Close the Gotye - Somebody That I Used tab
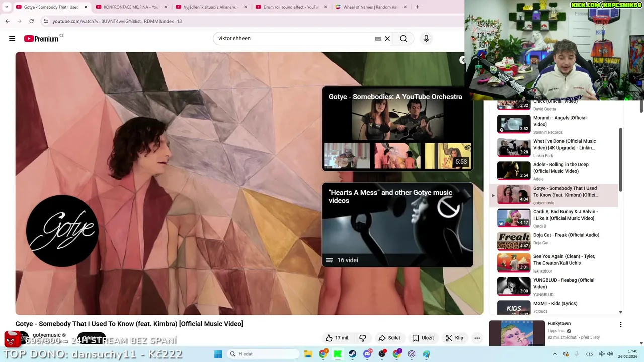Viewport: 644px width, 362px height. [86, 7]
